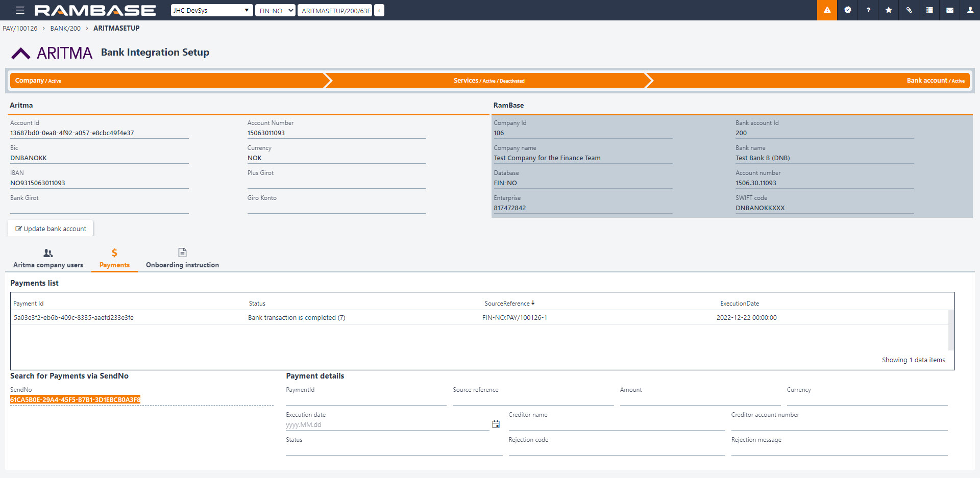The image size is (980, 478).
Task: Open the hamburger main menu
Action: (x=20, y=10)
